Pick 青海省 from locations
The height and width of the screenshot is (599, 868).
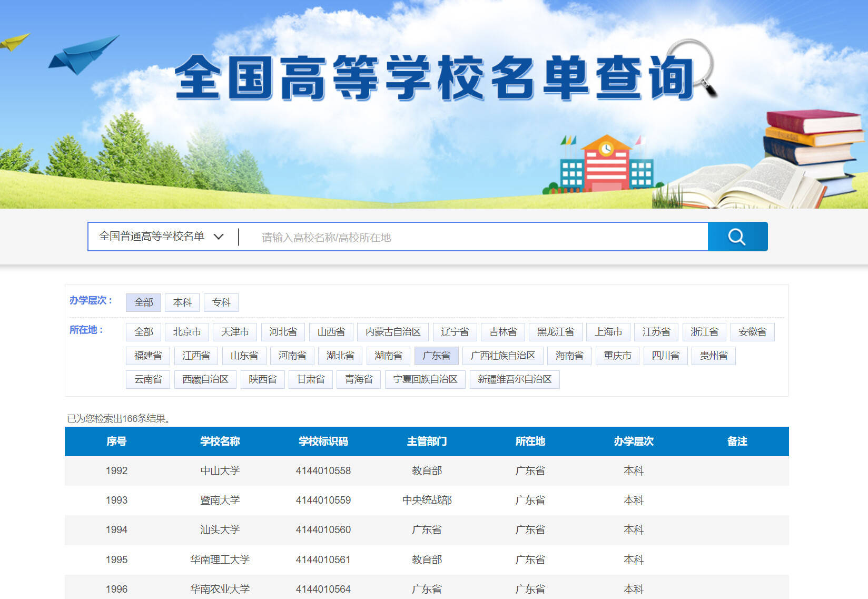359,379
